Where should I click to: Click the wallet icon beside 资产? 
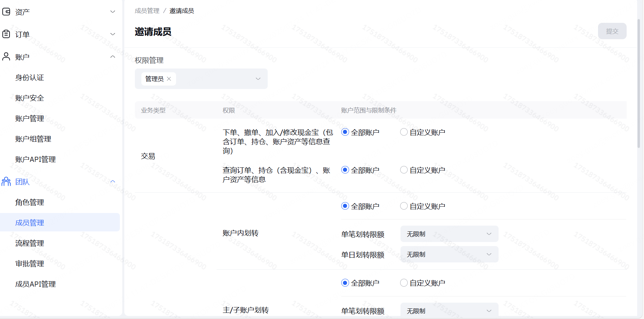click(x=6, y=12)
